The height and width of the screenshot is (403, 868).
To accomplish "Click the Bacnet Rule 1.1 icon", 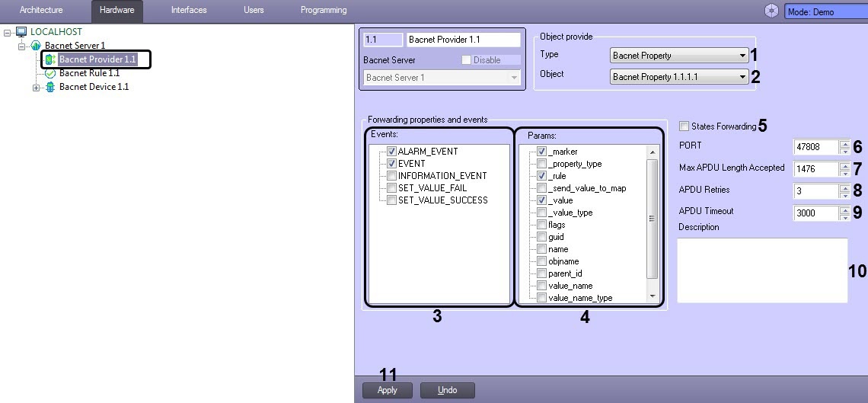I will (x=49, y=73).
